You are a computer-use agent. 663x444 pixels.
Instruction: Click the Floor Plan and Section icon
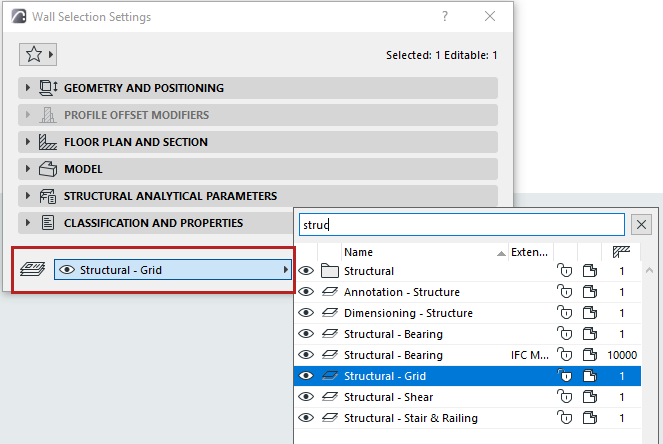[48, 142]
